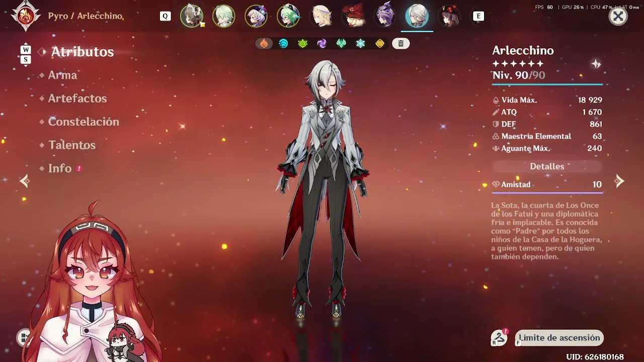This screenshot has width=644, height=362.
Task: Click the La Sota character description text
Action: 546,231
